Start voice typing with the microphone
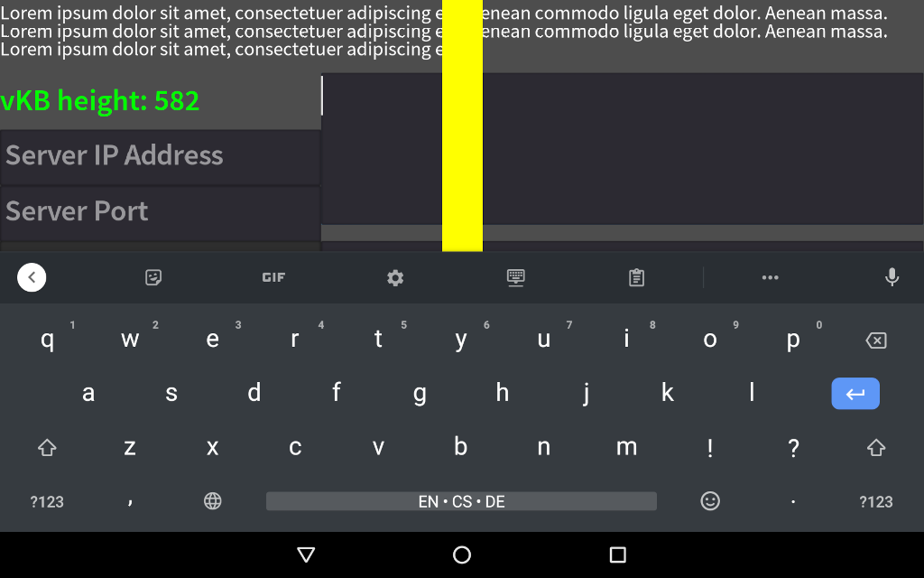This screenshot has width=924, height=578. tap(892, 277)
